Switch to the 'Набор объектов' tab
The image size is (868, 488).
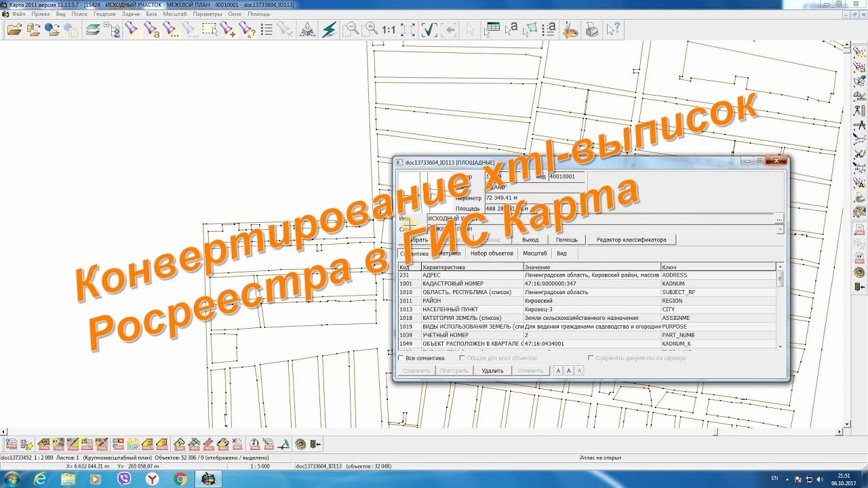[492, 253]
